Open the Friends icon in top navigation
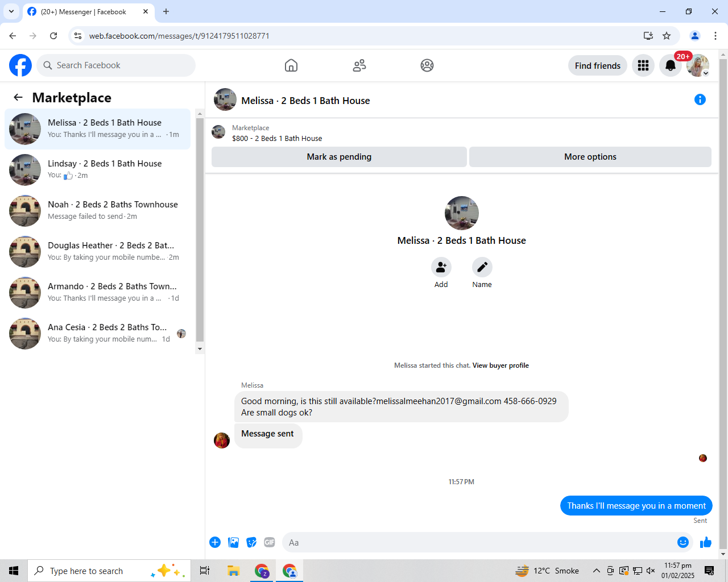Image resolution: width=728 pixels, height=582 pixels. tap(359, 65)
